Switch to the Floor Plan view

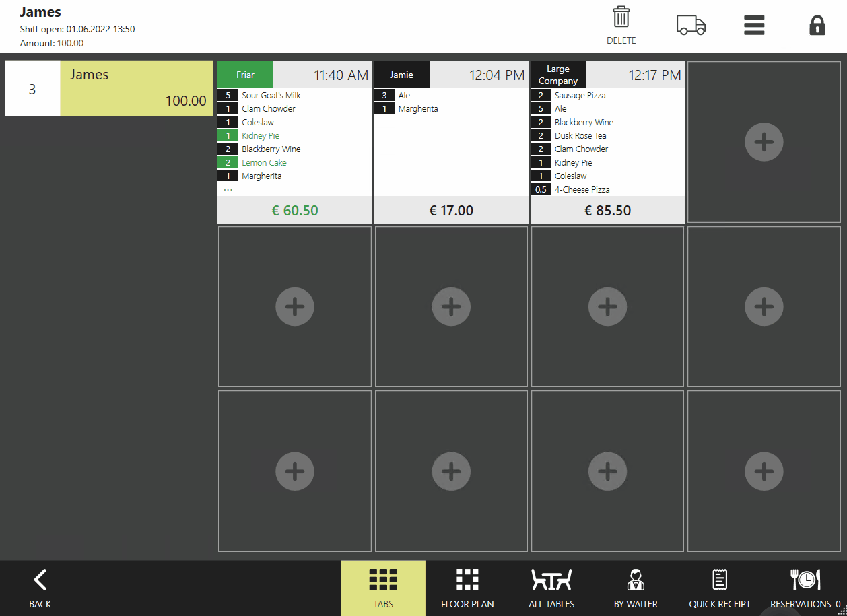(x=467, y=588)
